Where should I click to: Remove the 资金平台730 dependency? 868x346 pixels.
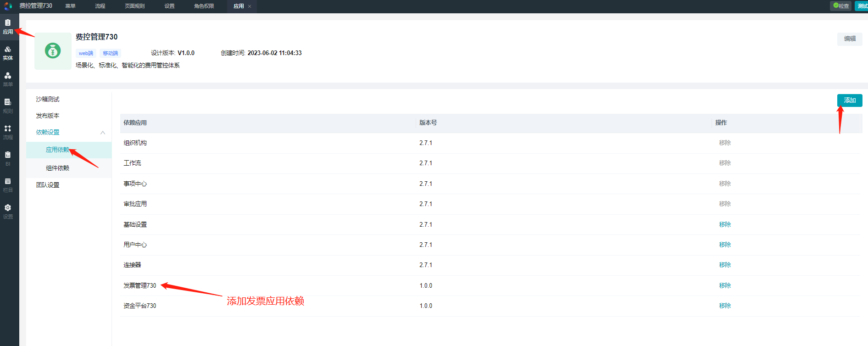tap(725, 306)
